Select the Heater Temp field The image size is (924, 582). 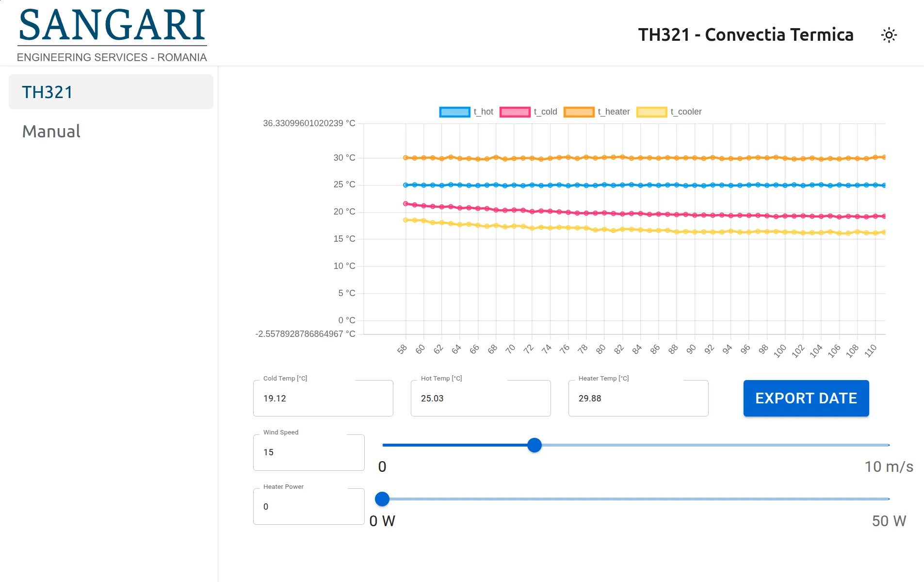[638, 399]
